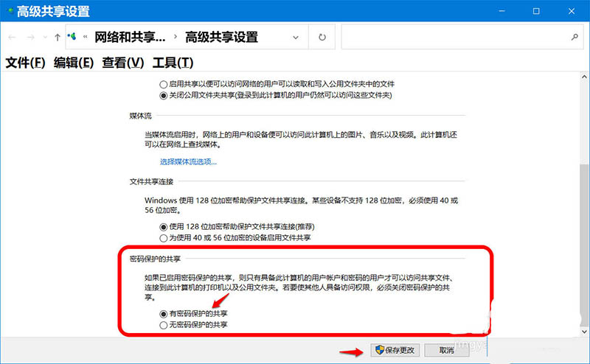Refresh the page with the refresh icon
The width and height of the screenshot is (590, 364).
(x=322, y=37)
